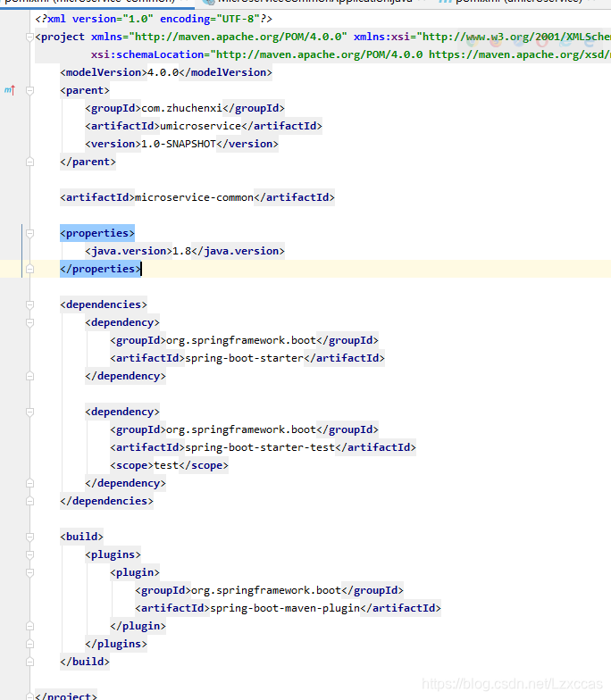The height and width of the screenshot is (700, 611).
Task: Click the highlighted opening properties tag
Action: point(96,233)
